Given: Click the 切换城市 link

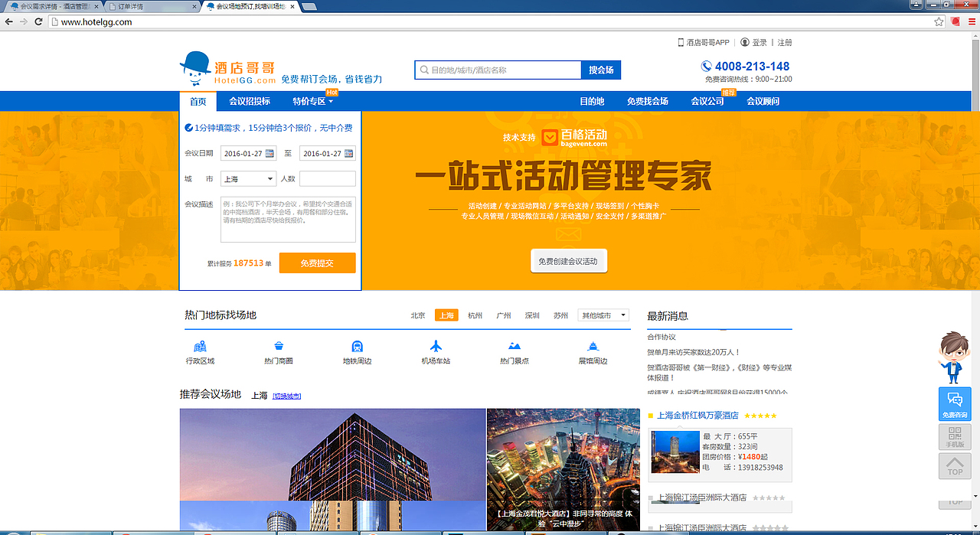Looking at the screenshot, I should point(287,396).
